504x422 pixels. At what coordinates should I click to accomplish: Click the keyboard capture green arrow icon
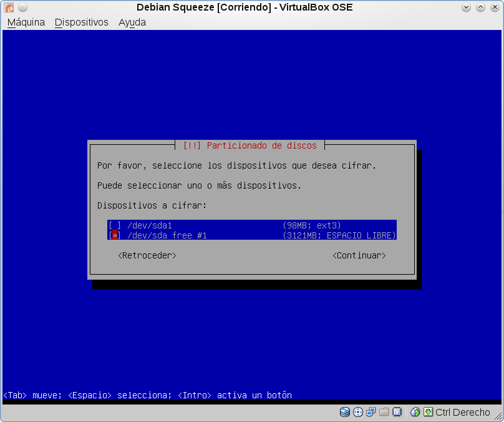point(428,412)
